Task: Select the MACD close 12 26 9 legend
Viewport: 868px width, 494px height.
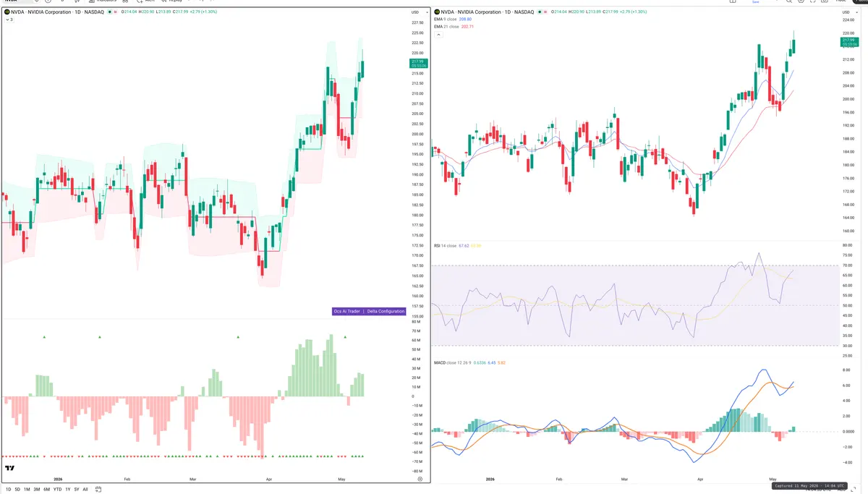Action: click(452, 362)
